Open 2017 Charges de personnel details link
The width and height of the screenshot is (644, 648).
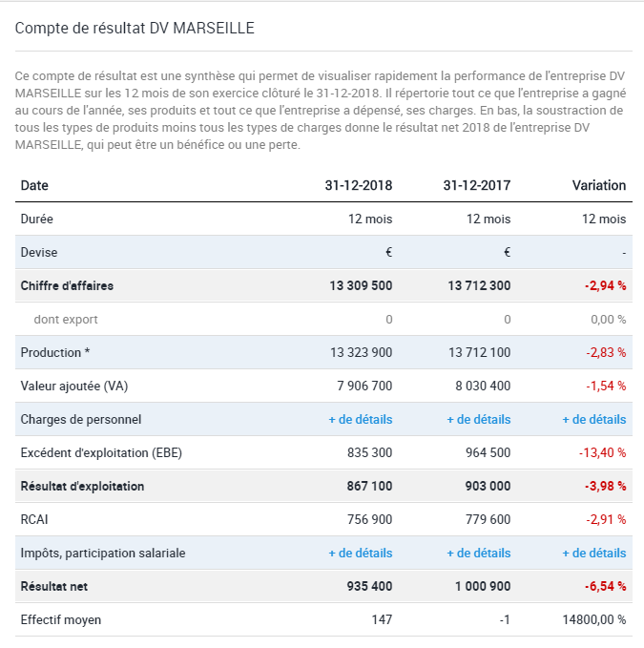479,420
